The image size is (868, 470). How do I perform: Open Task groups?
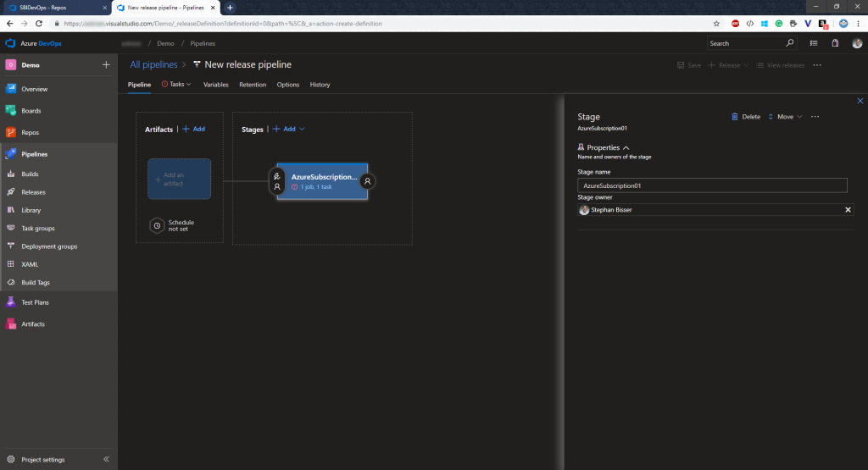pyautogui.click(x=37, y=229)
